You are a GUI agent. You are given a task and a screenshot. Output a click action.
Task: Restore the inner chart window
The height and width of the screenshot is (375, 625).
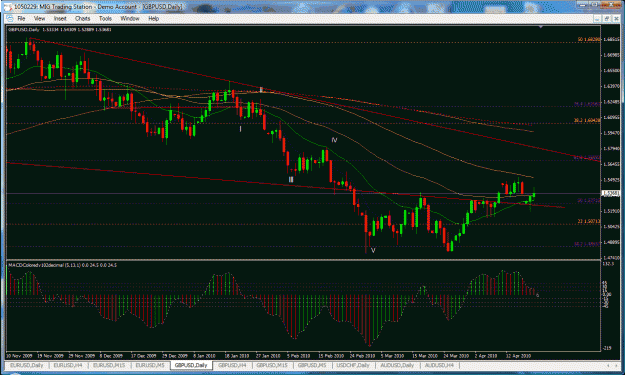click(606, 19)
